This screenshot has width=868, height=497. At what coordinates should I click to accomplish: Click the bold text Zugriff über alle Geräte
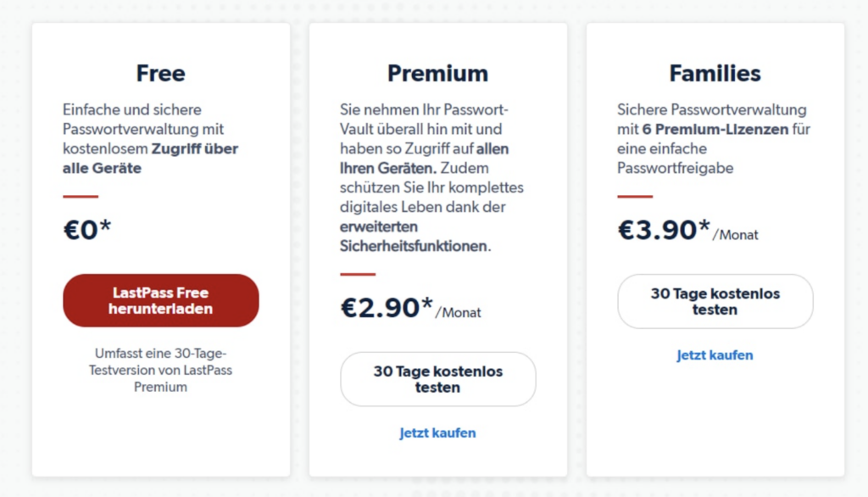point(150,159)
